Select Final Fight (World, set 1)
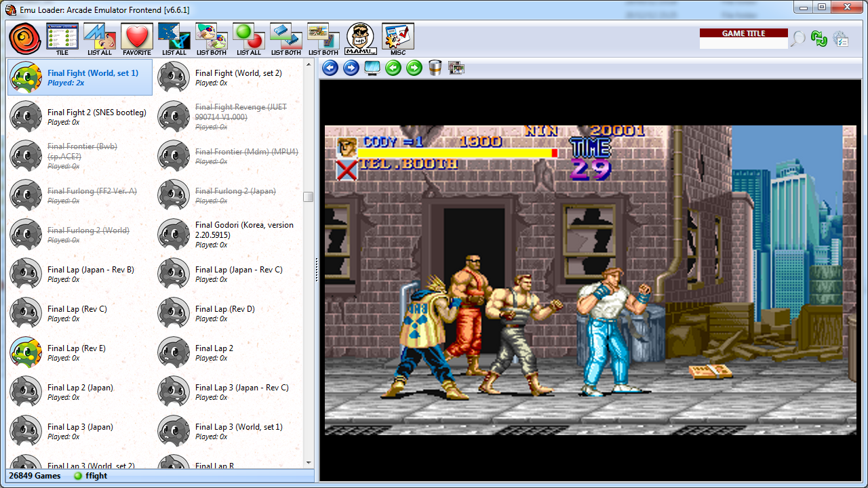This screenshot has height=488, width=868. point(80,77)
